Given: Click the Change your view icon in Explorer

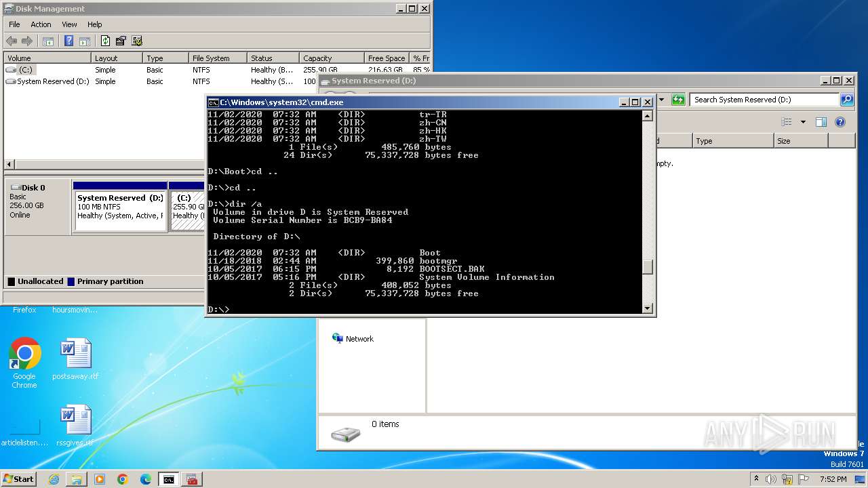Looking at the screenshot, I should pos(787,122).
